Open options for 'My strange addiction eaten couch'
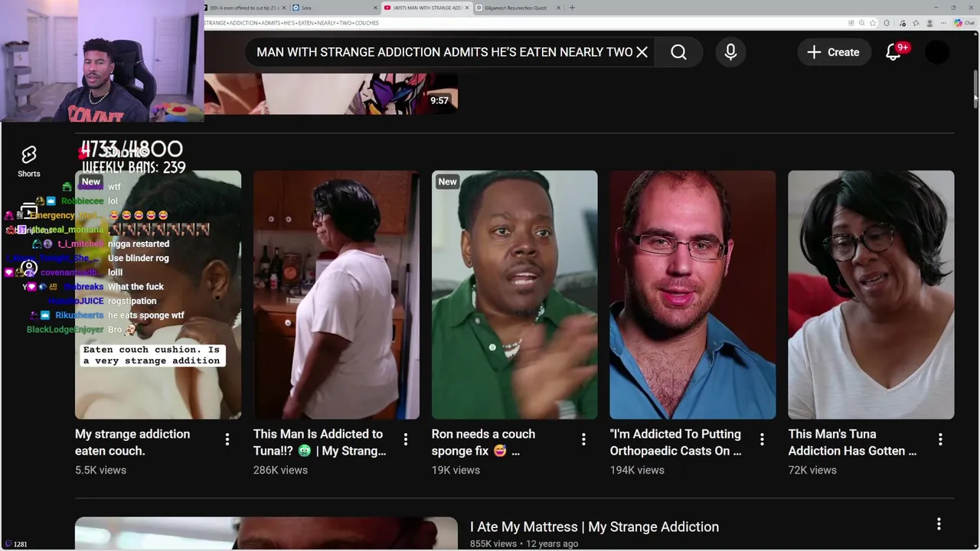Screen dimensions: 980x551 227,439
